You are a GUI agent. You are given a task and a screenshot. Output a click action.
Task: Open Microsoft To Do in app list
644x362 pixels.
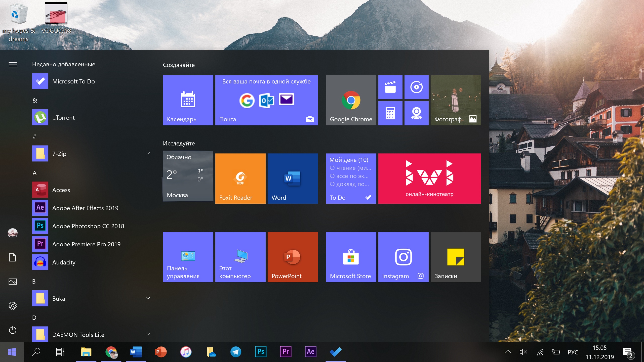[92, 81]
